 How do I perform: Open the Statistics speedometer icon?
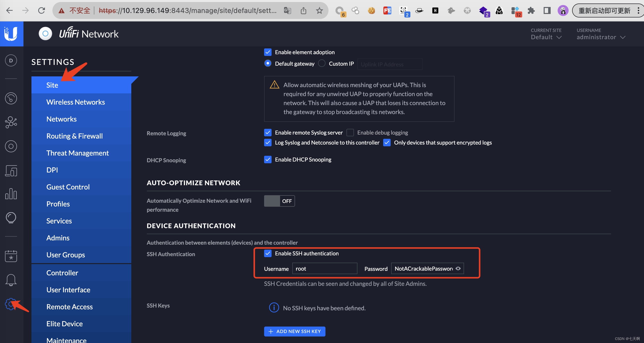point(11,98)
